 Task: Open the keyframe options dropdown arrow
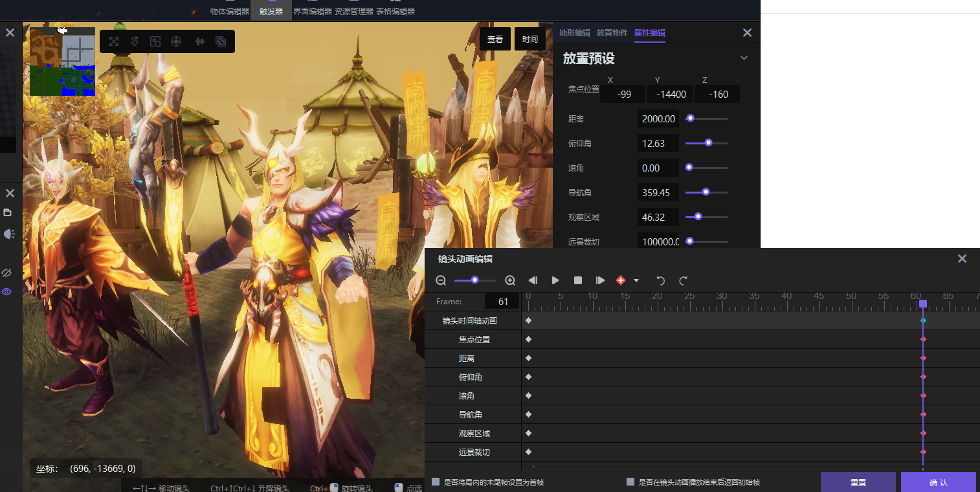click(636, 281)
